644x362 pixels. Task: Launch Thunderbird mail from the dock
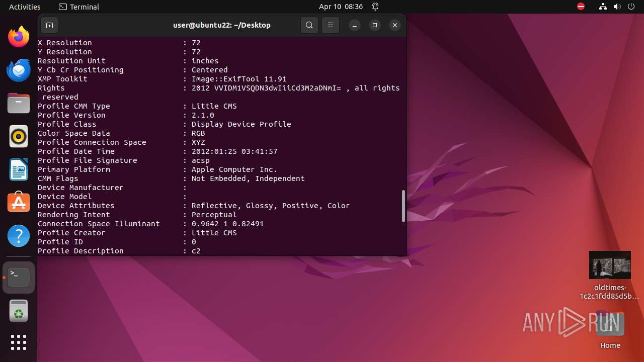(x=19, y=70)
